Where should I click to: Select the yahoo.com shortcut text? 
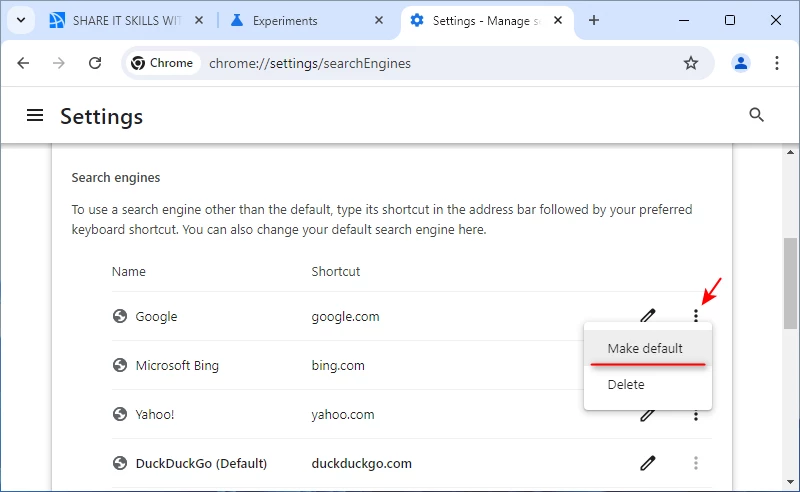click(343, 414)
